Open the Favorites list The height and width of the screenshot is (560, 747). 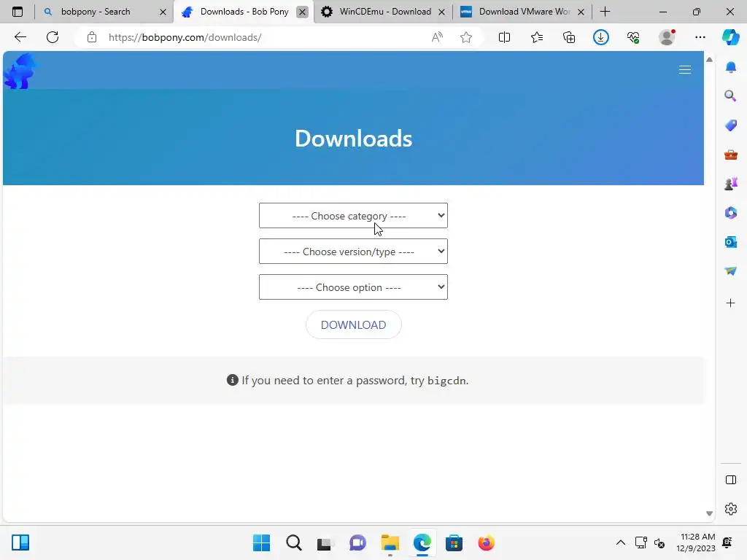click(537, 37)
